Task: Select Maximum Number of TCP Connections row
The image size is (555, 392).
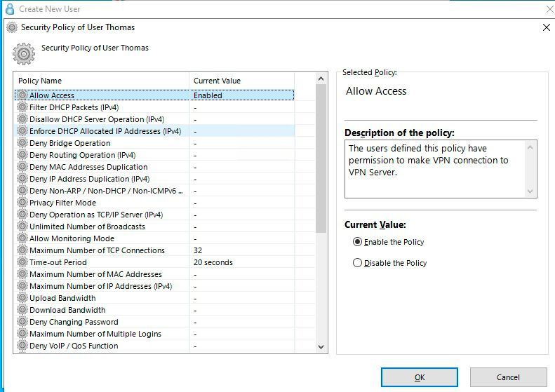Action: (97, 250)
